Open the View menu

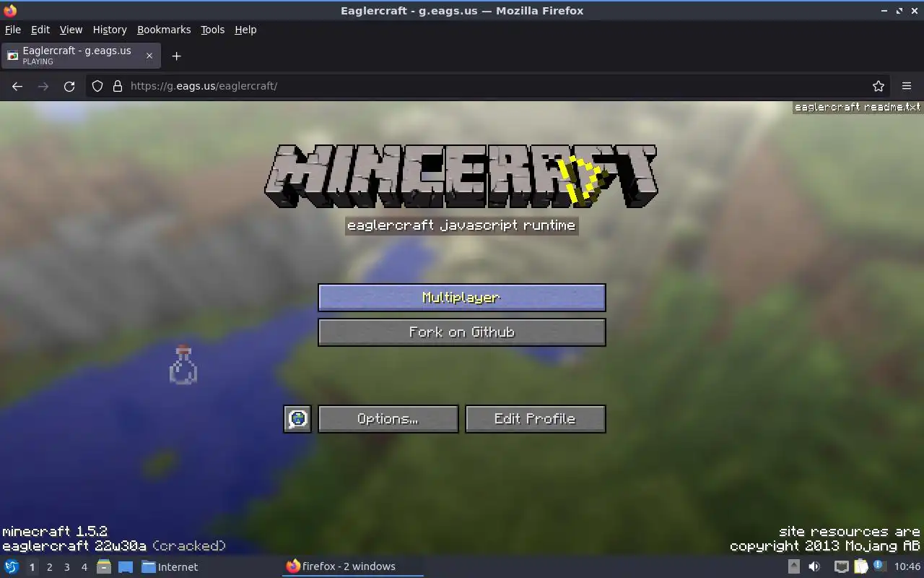(71, 30)
